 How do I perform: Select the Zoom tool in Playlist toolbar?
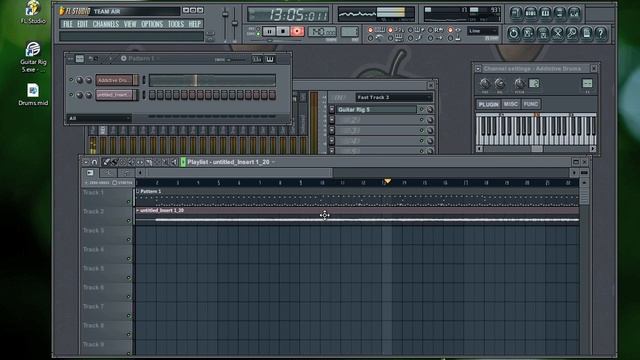coord(165,162)
